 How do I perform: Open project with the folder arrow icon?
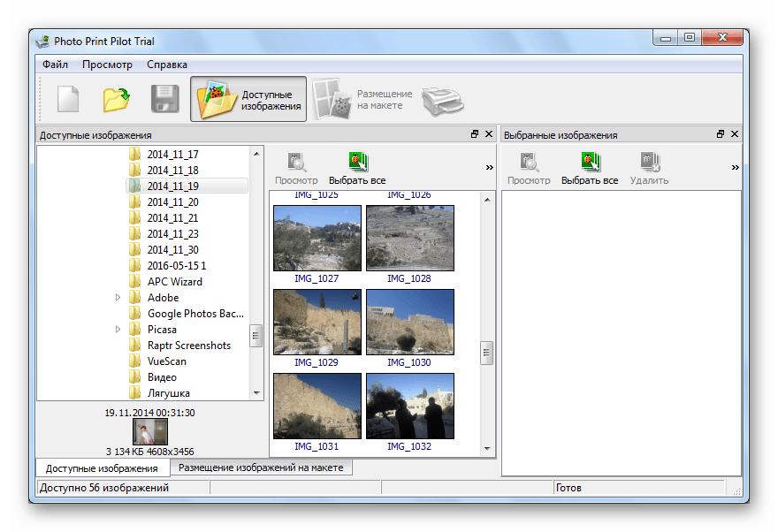coord(117,99)
